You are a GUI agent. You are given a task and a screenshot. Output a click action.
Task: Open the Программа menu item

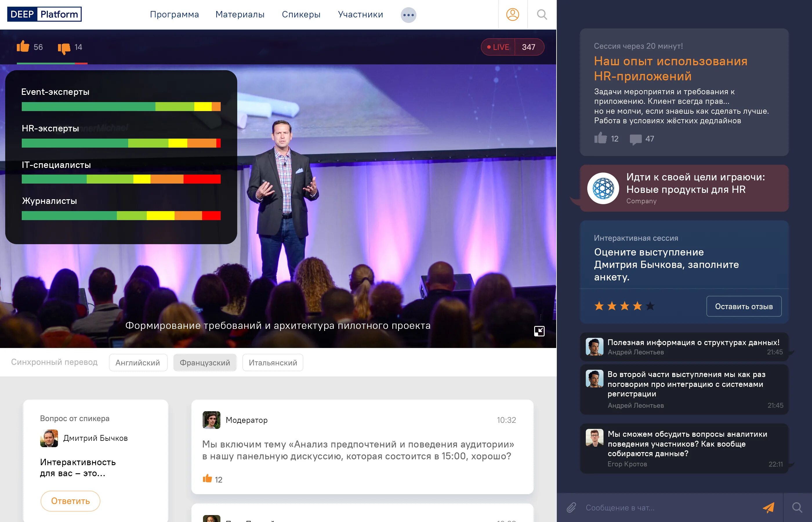click(x=174, y=14)
